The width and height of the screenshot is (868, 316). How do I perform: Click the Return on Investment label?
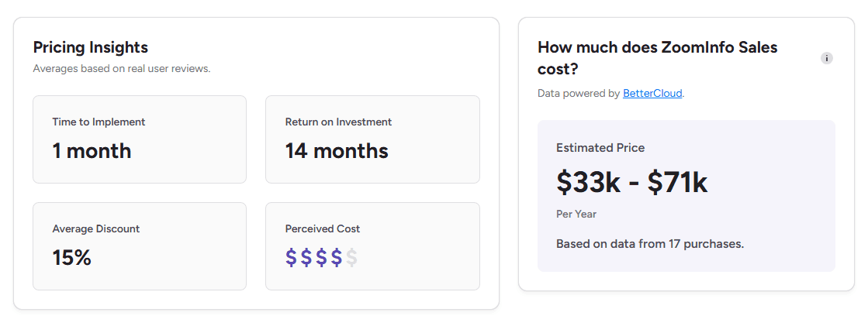pos(338,122)
